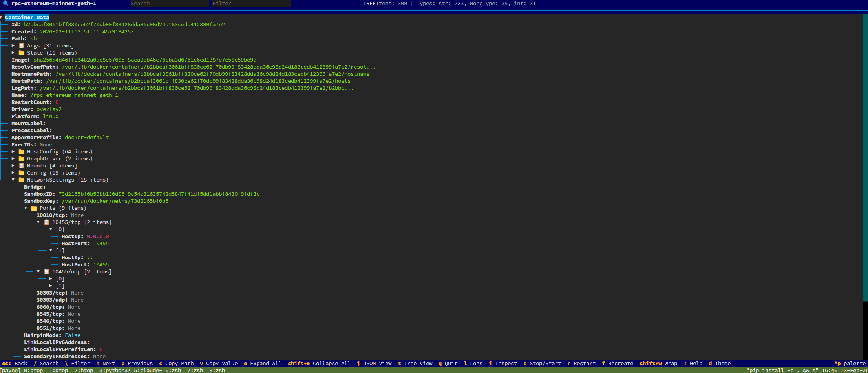Click the array icon beside Mounts
This screenshot has height=373, width=868.
click(x=22, y=166)
